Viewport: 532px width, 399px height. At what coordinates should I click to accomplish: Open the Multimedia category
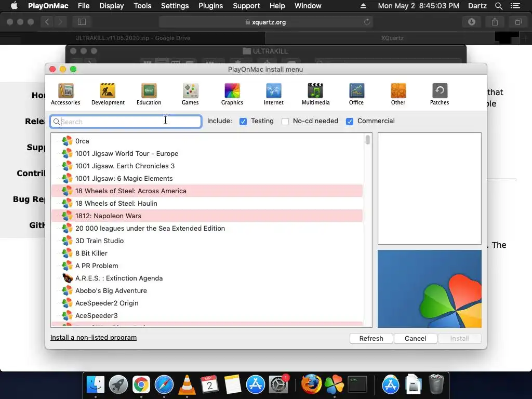point(315,95)
